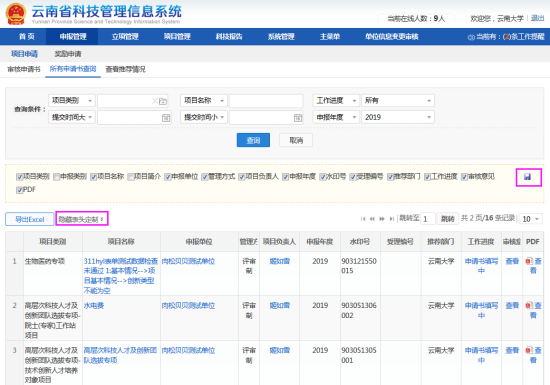The width and height of the screenshot is (550, 385).
Task: Expand the 工作进度 value dropdown showing 所有
Action: coord(398,101)
